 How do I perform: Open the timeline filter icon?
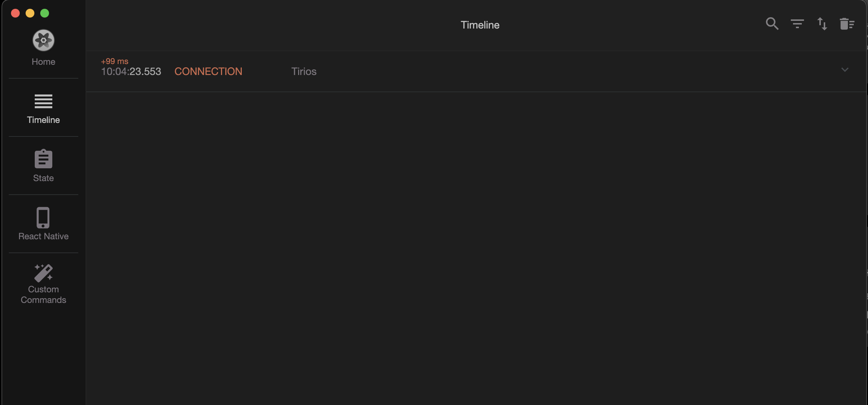[797, 24]
